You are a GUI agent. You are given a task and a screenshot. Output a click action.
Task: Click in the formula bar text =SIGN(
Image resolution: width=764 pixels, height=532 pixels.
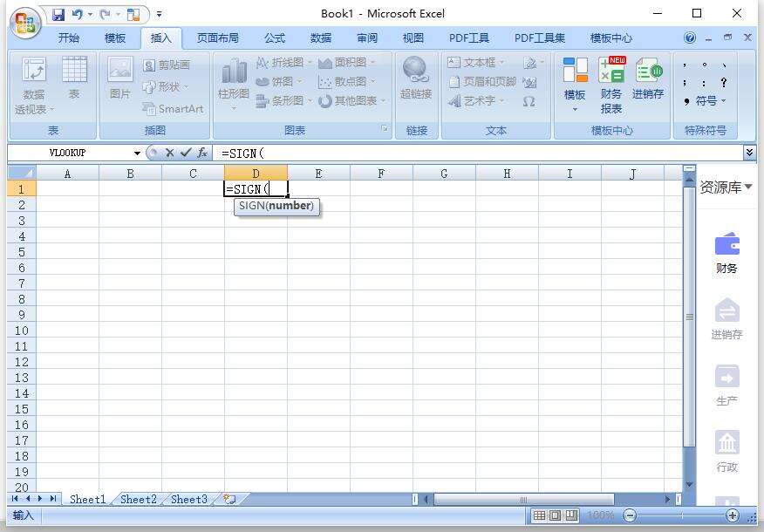242,153
